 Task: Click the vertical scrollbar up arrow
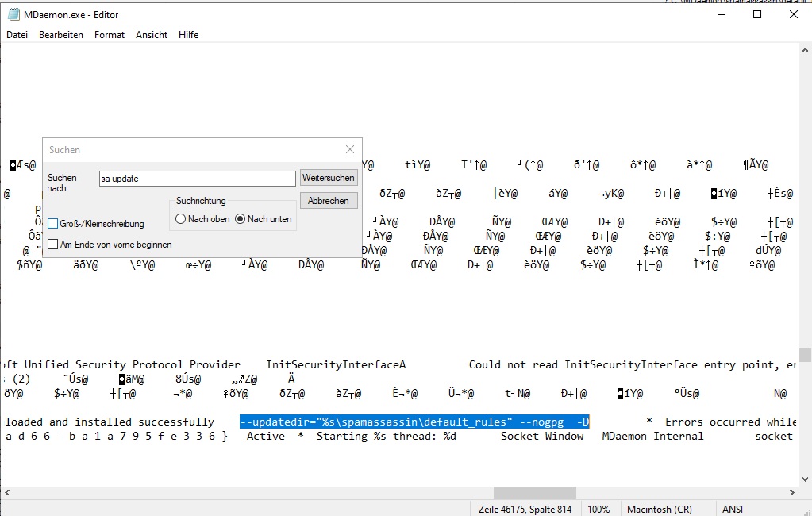coord(805,49)
